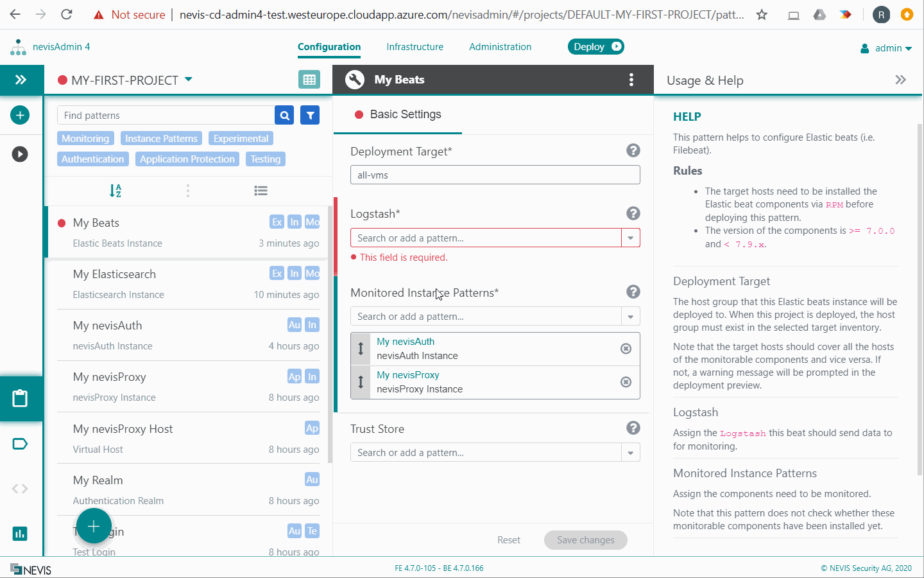Show help for the Trust Store field
The image size is (924, 578).
(633, 428)
